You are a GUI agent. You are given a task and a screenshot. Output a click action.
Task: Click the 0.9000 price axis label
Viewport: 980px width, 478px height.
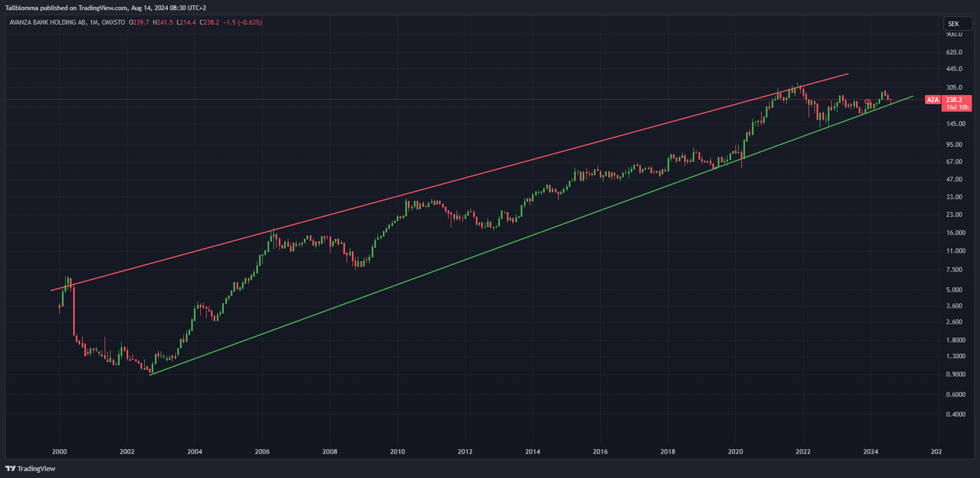(x=955, y=374)
